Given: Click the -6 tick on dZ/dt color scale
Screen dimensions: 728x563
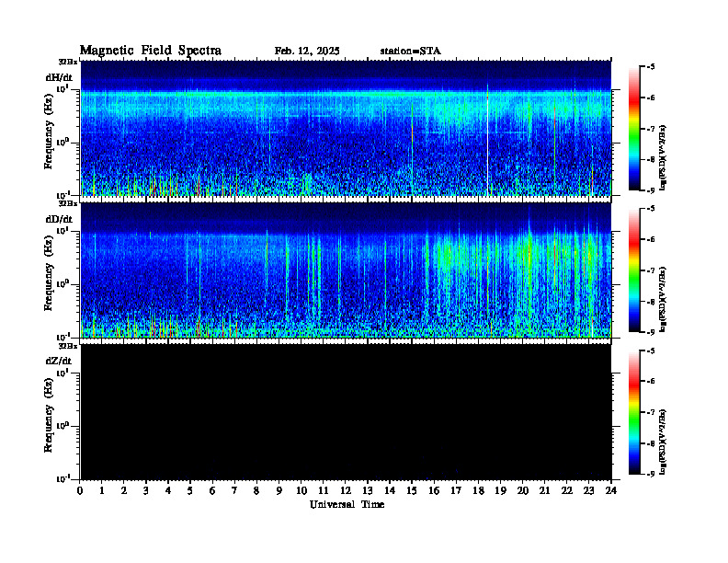Looking at the screenshot, I should (x=651, y=381).
